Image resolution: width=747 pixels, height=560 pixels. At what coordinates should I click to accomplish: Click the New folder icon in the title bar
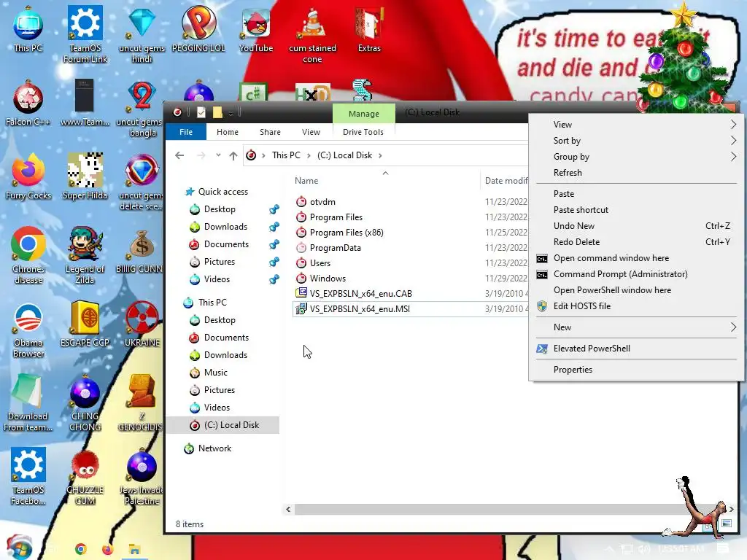tap(217, 112)
